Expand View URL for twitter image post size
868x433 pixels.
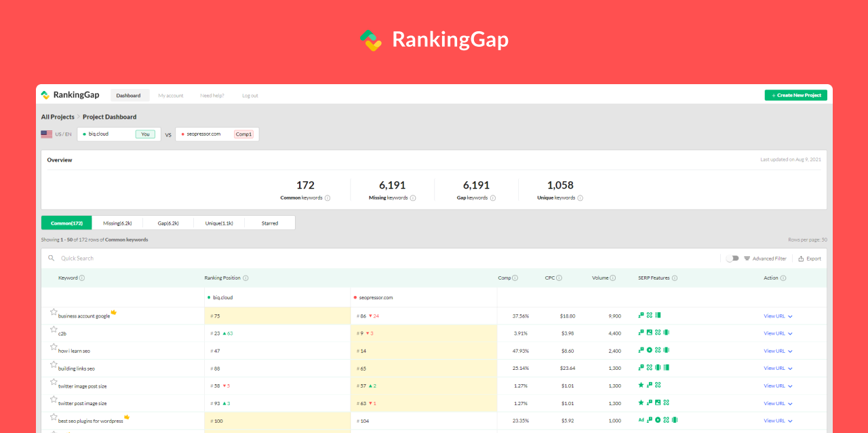778,386
